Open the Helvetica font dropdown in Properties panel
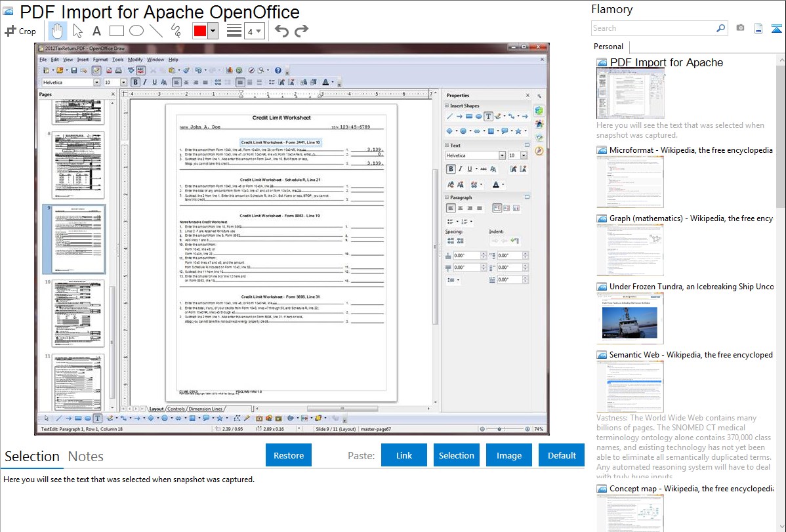 [x=502, y=155]
